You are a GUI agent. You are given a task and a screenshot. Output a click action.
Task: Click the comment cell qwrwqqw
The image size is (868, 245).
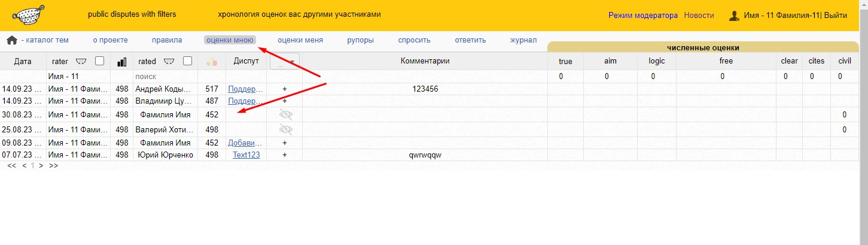(425, 155)
